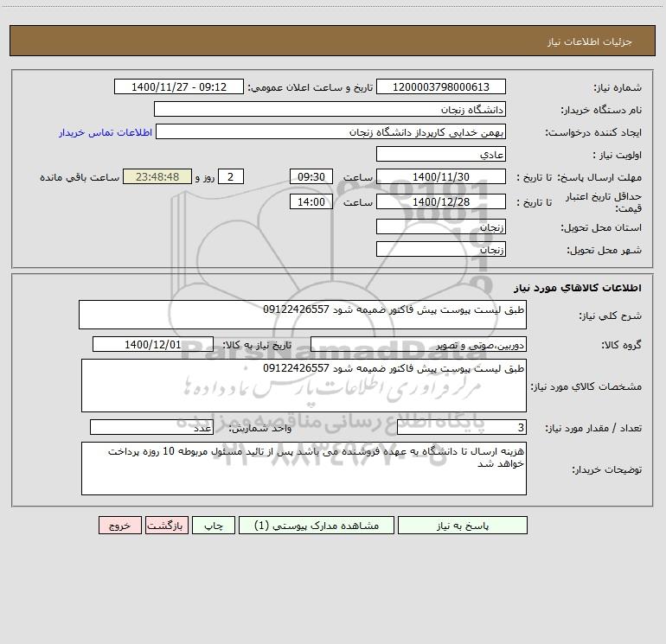Image resolution: width=666 pixels, height=644 pixels.
Task: Open attached documents 'مشاهده مدارک پیوستی (1)'
Action: point(317,525)
